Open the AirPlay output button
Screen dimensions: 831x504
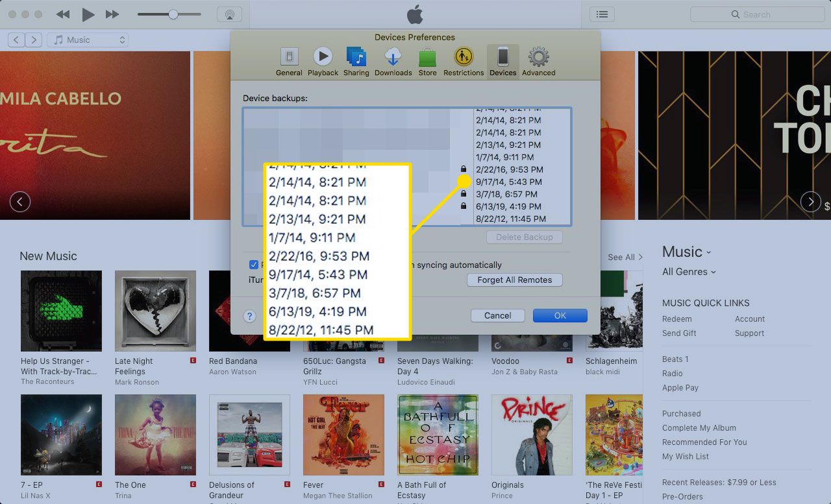click(x=229, y=14)
